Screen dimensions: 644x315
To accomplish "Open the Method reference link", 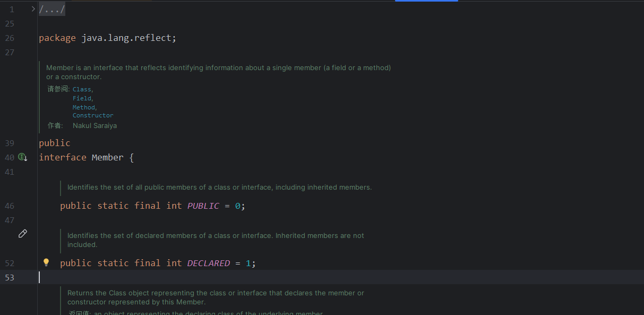I will pos(84,107).
